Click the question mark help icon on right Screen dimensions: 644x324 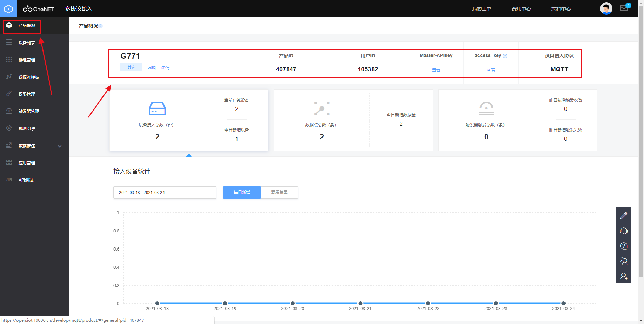pos(623,246)
